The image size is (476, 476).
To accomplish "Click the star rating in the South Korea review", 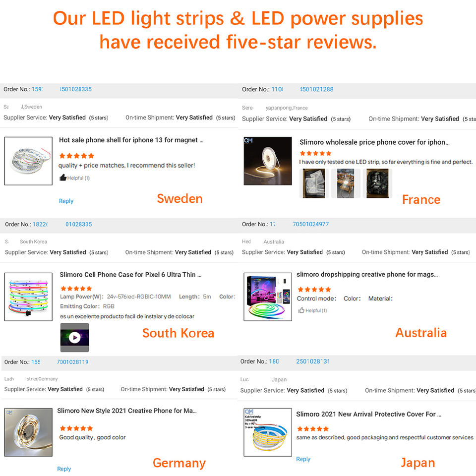I will pos(76,289).
